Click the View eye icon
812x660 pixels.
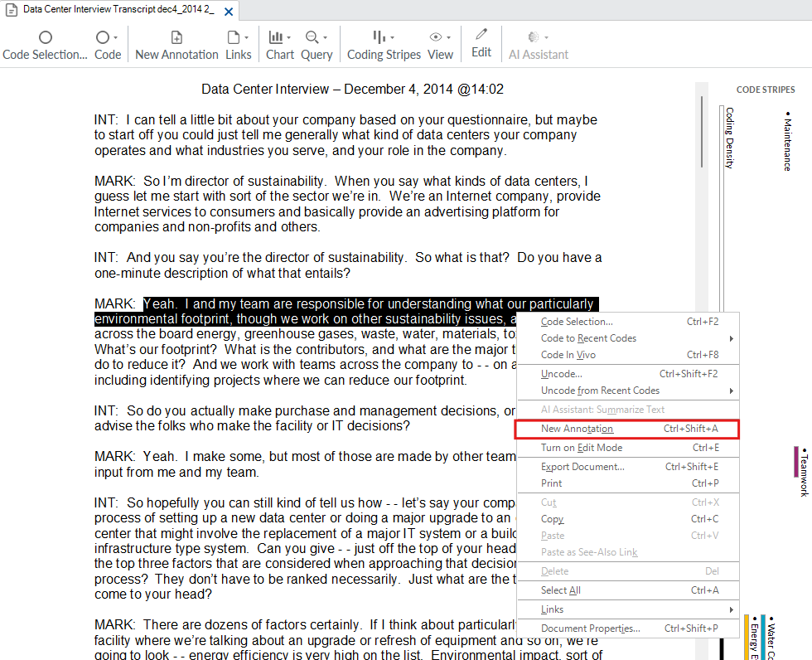click(x=436, y=37)
